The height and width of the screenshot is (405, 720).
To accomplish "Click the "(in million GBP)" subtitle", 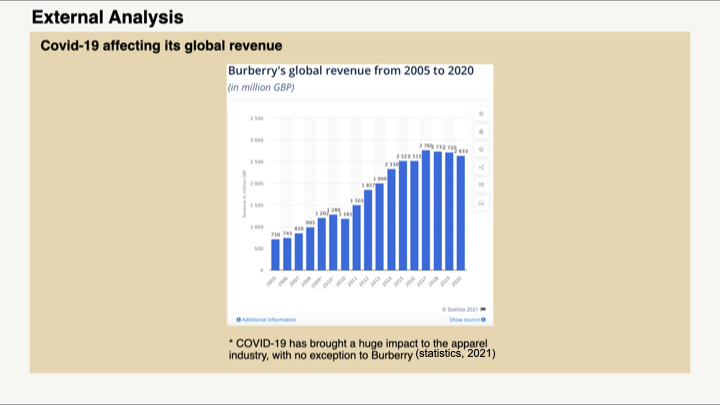I will [261, 87].
